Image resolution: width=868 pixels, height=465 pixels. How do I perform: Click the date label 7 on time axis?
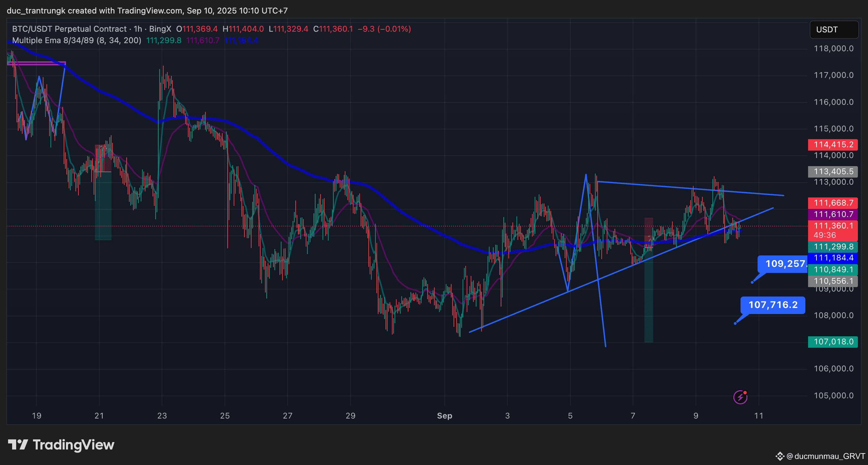click(x=633, y=416)
